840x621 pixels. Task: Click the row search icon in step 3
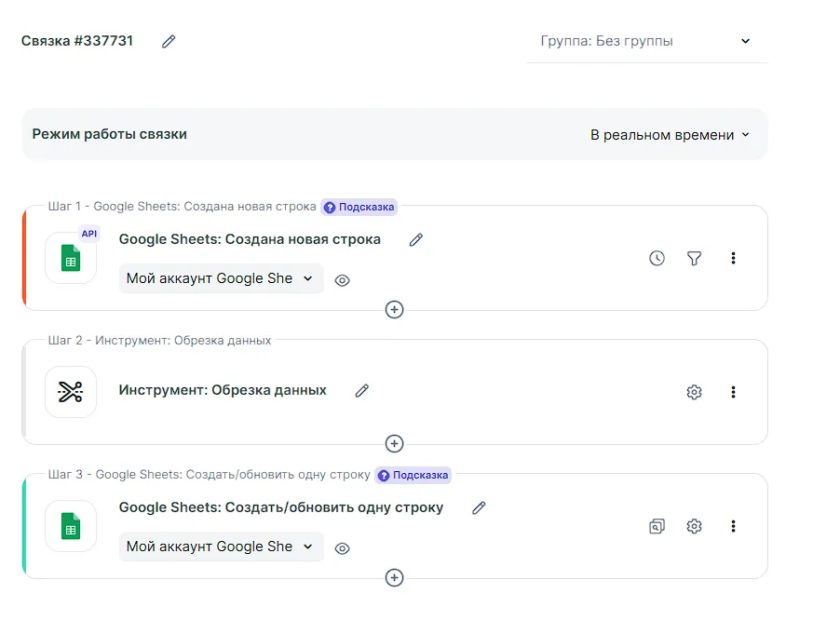coord(657,526)
